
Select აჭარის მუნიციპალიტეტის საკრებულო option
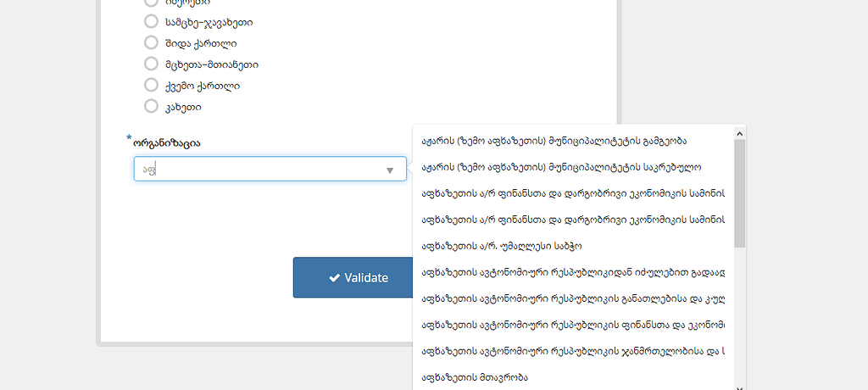coord(561,167)
